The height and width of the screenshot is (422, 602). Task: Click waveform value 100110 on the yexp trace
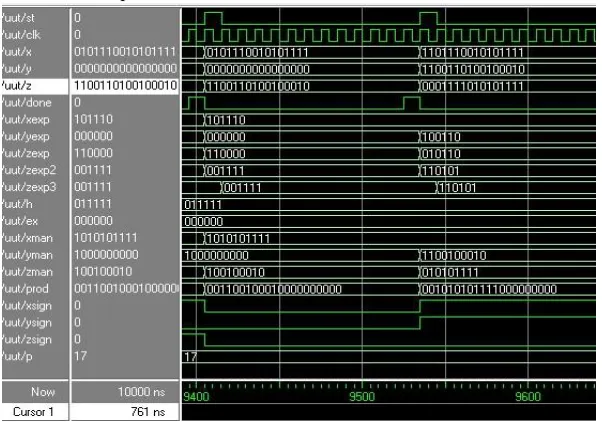pyautogui.click(x=441, y=137)
